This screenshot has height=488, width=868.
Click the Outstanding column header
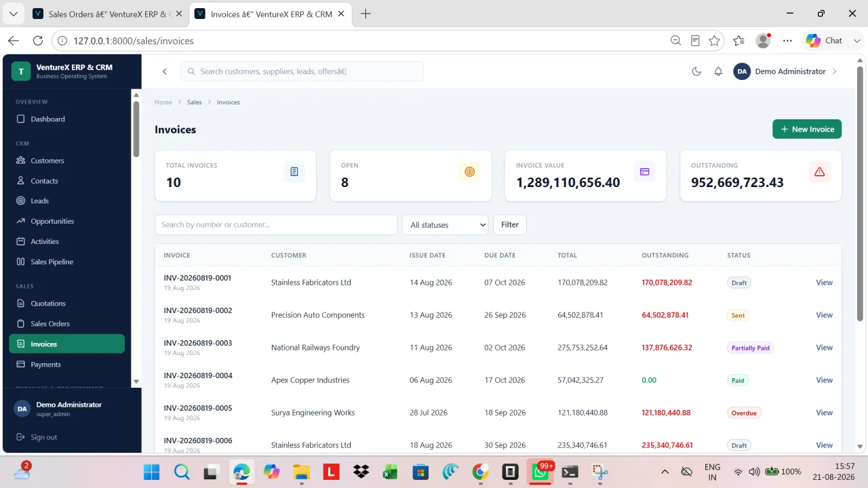click(665, 256)
